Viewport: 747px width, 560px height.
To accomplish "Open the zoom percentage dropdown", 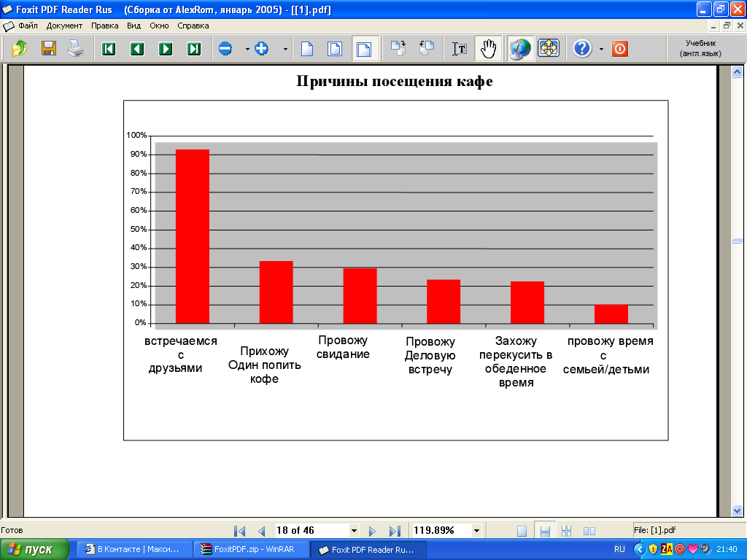I will coord(476,531).
